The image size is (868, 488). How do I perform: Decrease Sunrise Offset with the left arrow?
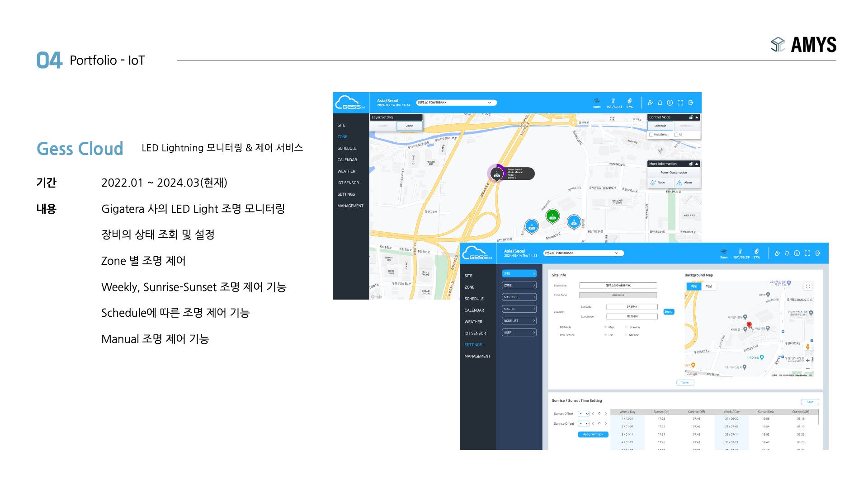pyautogui.click(x=593, y=424)
